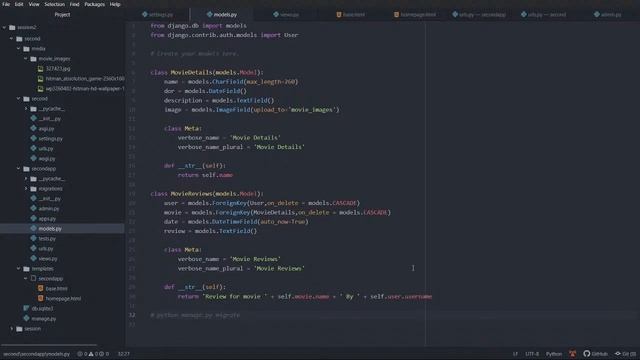The width and height of the screenshot is (640, 360).
Task: Open admin.py in the project tree
Action: click(x=49, y=209)
